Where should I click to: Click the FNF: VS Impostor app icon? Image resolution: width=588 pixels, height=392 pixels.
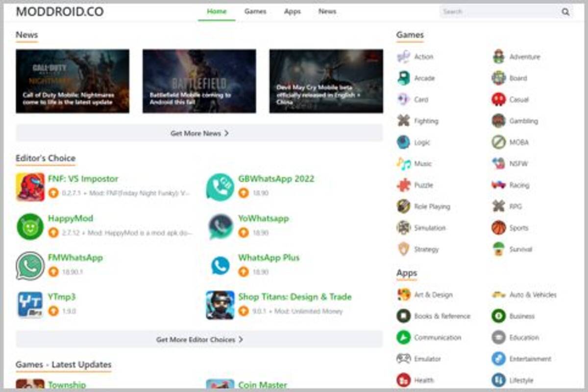tap(30, 187)
